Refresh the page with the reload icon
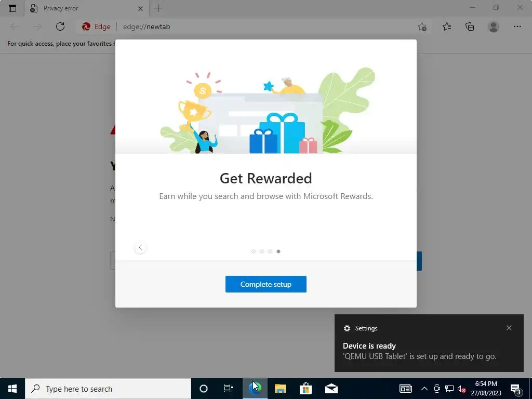The height and width of the screenshot is (399, 532). click(x=60, y=26)
